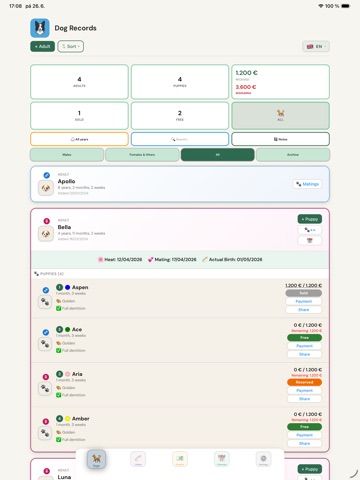Select the 4 Adults stat card
This screenshot has height=480, width=360.
[x=79, y=82]
